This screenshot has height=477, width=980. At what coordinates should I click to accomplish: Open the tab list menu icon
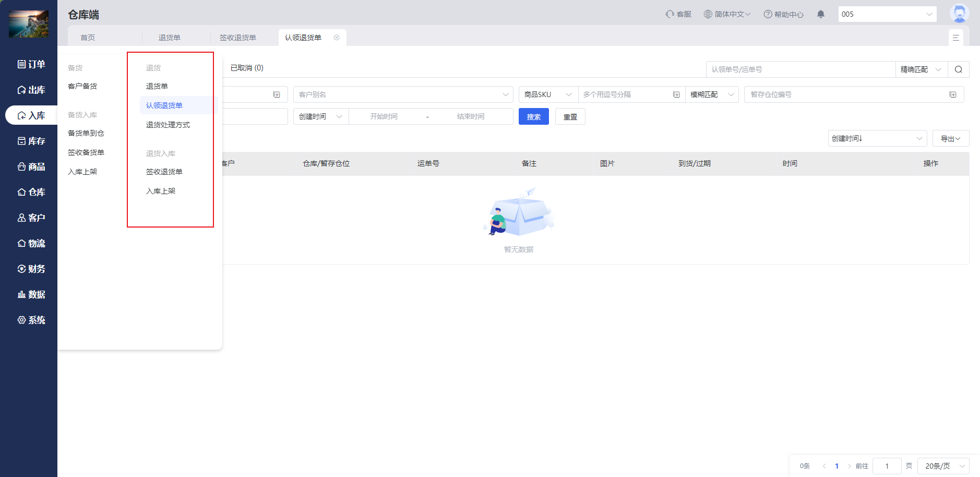click(x=955, y=38)
